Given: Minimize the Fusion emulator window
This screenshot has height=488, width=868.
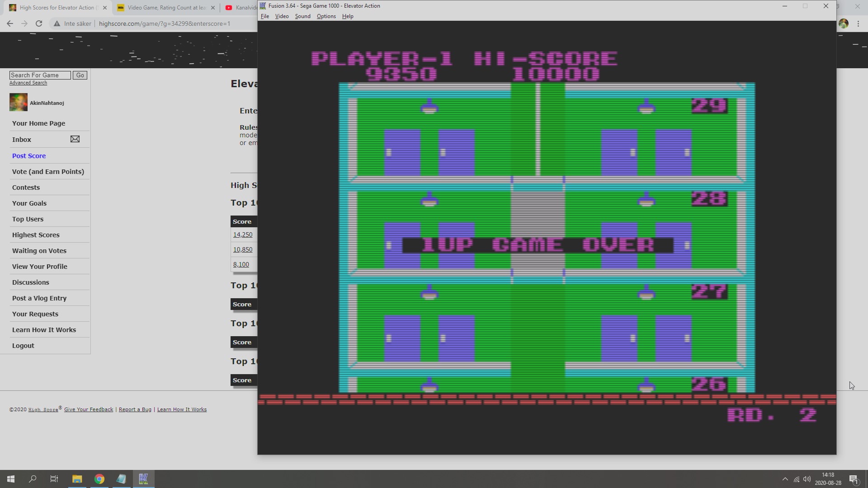Looking at the screenshot, I should [785, 6].
